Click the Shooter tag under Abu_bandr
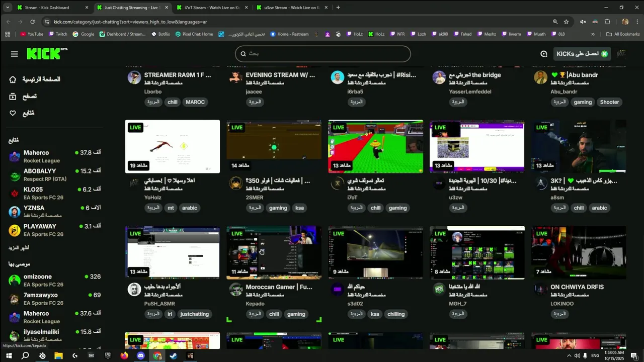Image resolution: width=644 pixels, height=362 pixels. coord(609,102)
